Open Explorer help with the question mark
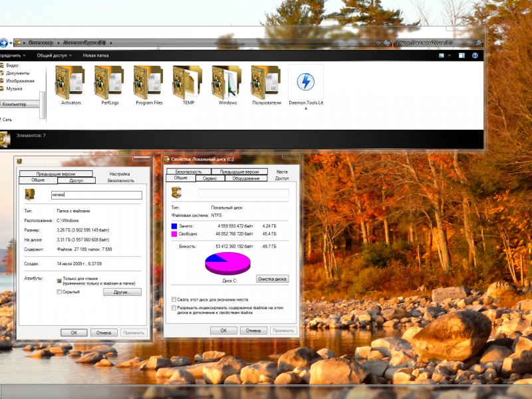The image size is (532, 399). [x=475, y=55]
